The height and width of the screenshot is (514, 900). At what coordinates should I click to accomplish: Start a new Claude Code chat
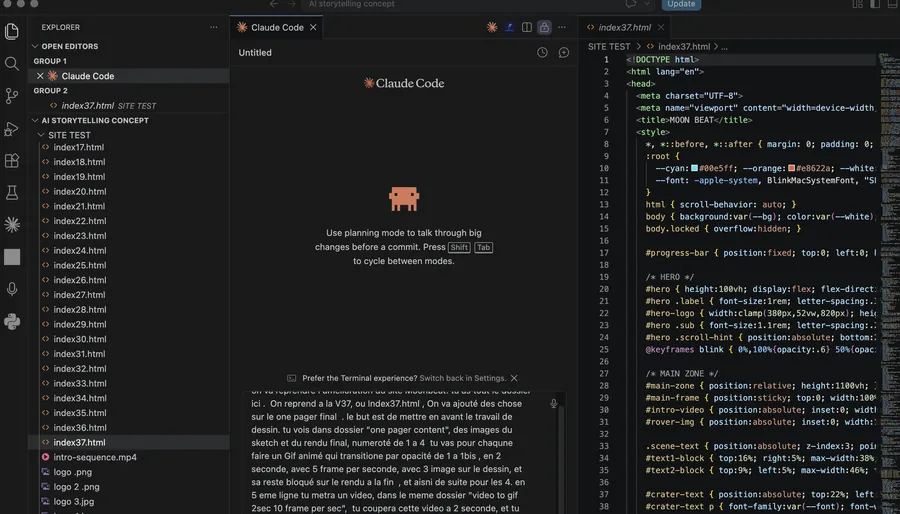pyautogui.click(x=564, y=52)
